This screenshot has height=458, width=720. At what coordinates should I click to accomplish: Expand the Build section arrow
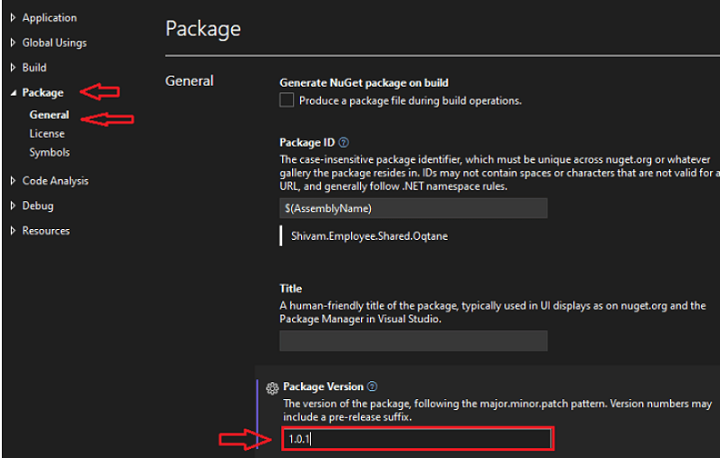13,68
